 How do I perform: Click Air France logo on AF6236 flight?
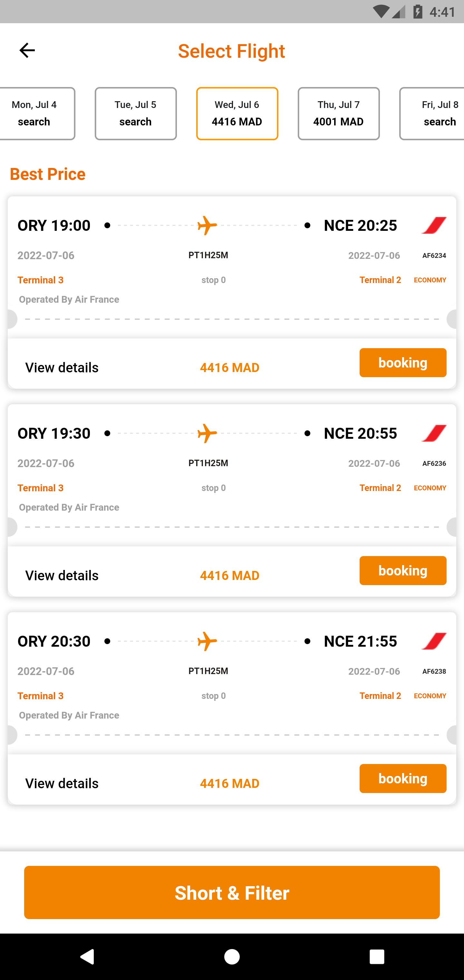[x=434, y=433]
